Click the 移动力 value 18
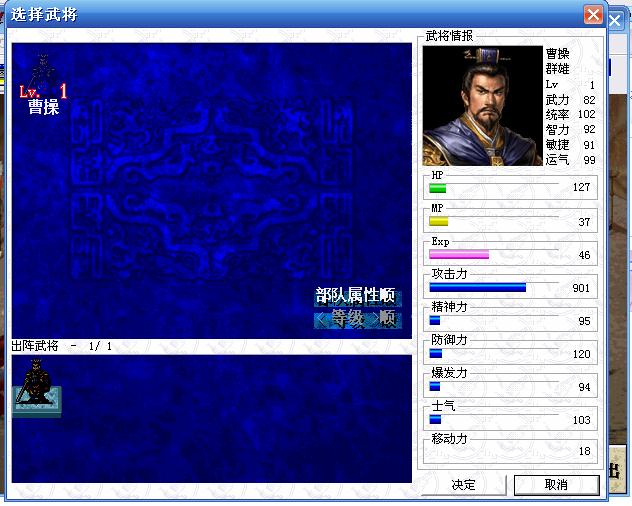The height and width of the screenshot is (506, 632). [584, 451]
